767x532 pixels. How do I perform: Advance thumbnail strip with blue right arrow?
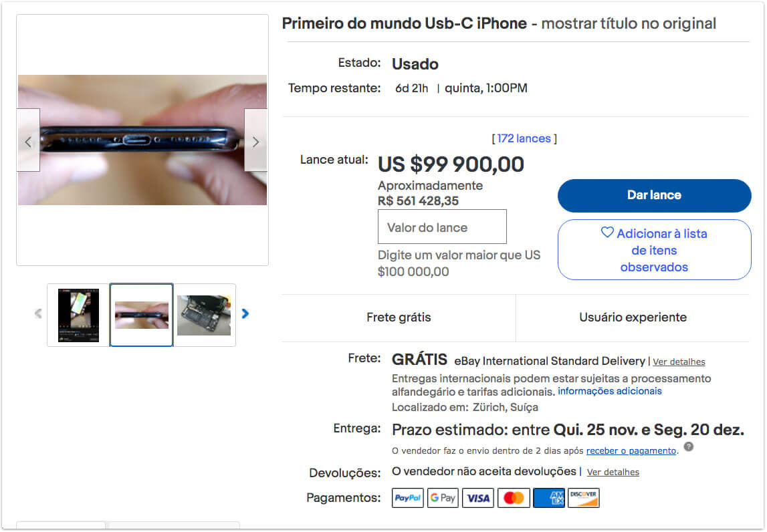tap(245, 314)
